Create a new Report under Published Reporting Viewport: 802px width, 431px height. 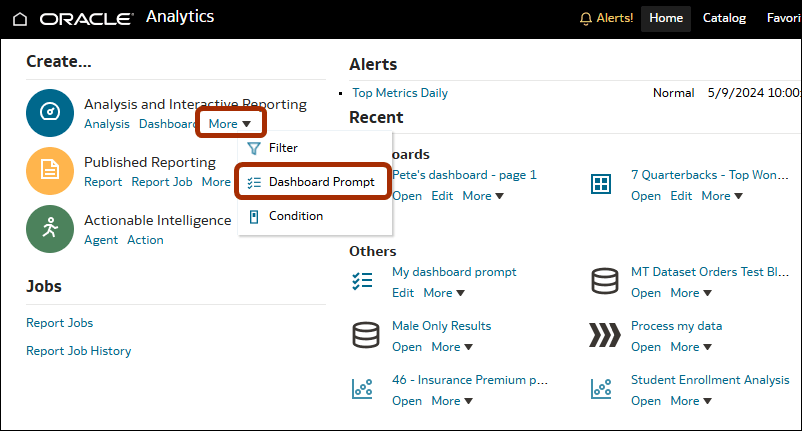(x=103, y=182)
